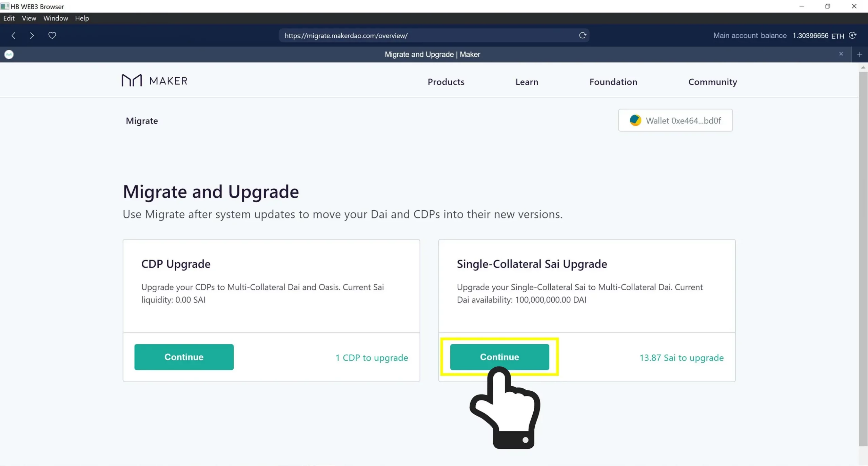
Task: Open the Products navigation link
Action: point(446,82)
